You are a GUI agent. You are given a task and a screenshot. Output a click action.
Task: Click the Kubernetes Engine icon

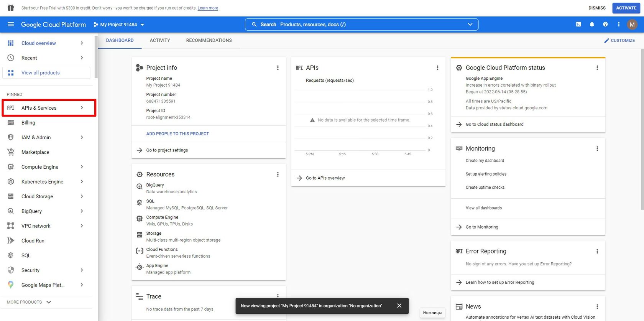coord(11,181)
